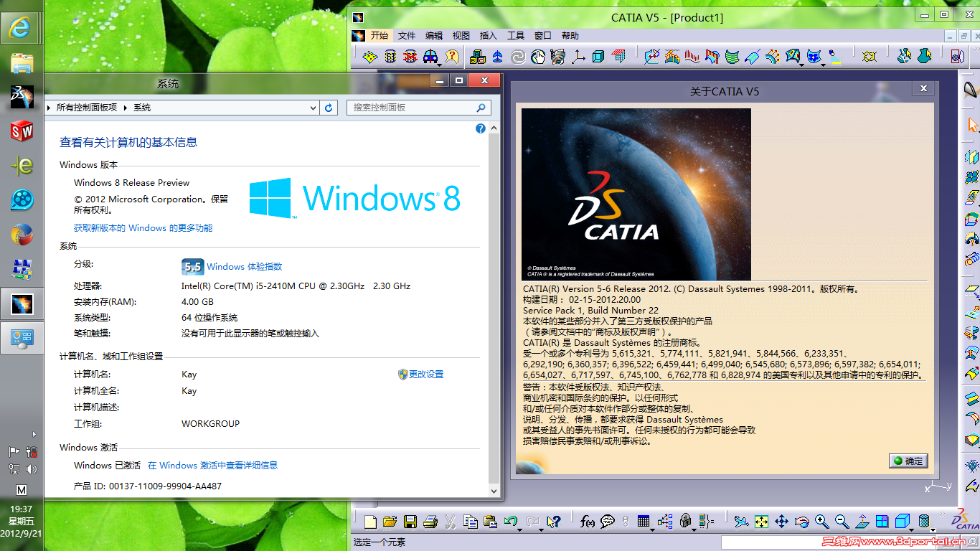Open Internet Explorer from the taskbar
This screenshot has height=551, width=980.
click(20, 27)
